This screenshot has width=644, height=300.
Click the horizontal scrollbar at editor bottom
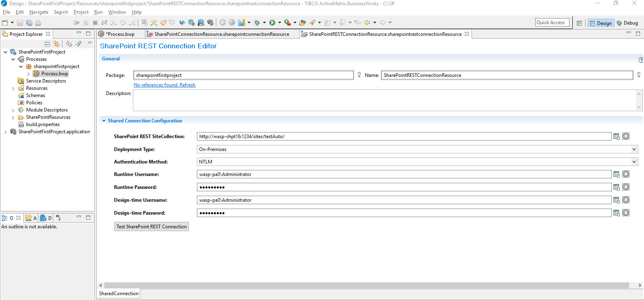367,285
